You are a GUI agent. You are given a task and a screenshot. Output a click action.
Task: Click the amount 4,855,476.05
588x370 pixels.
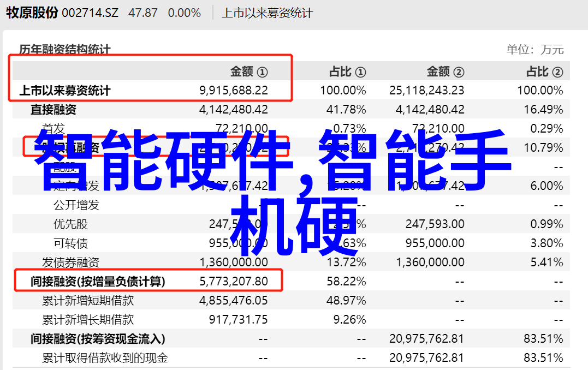[234, 301]
